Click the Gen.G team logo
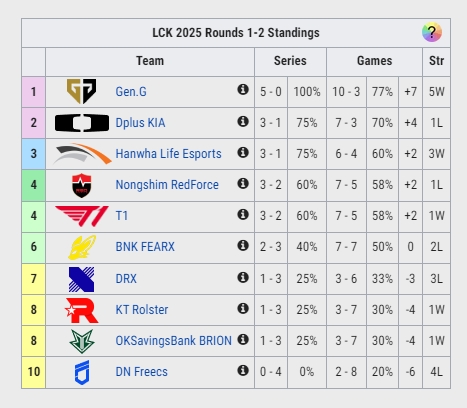Image resolution: width=467 pixels, height=408 pixels. [82, 91]
